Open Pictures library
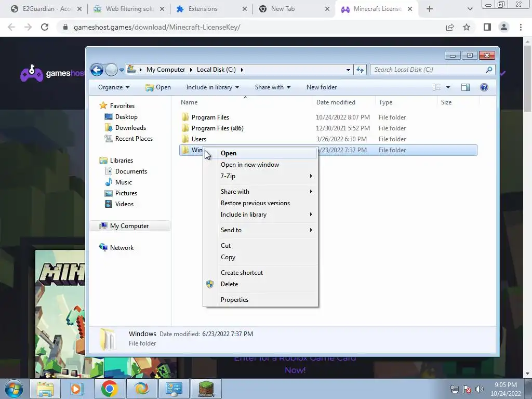 [126, 193]
